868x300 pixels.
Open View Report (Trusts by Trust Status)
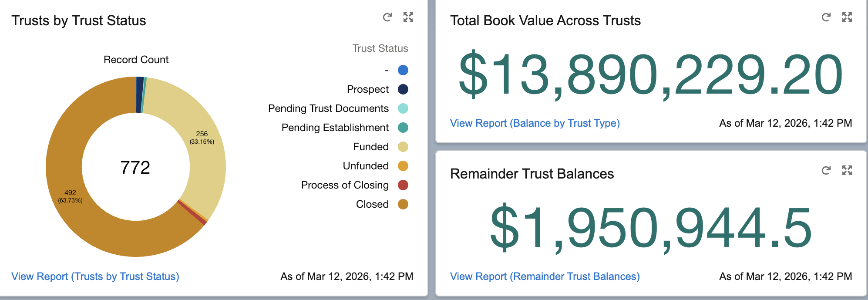point(95,276)
